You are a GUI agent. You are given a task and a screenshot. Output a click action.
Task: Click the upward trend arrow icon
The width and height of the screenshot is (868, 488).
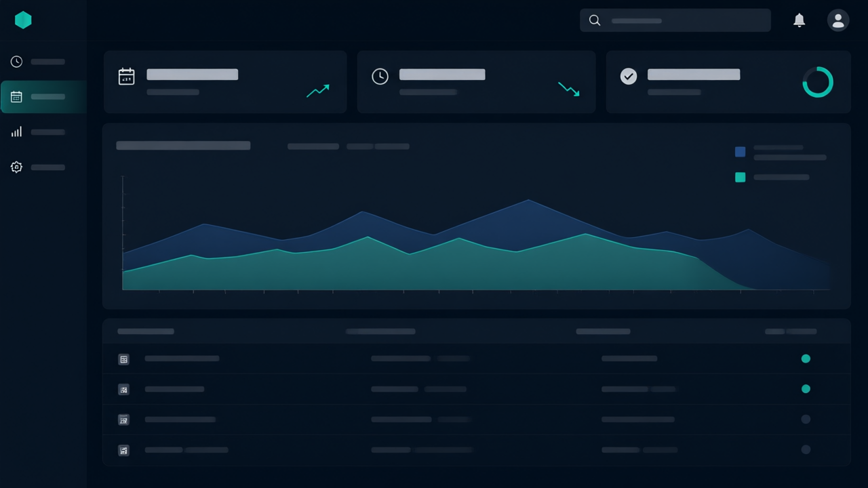tap(318, 91)
